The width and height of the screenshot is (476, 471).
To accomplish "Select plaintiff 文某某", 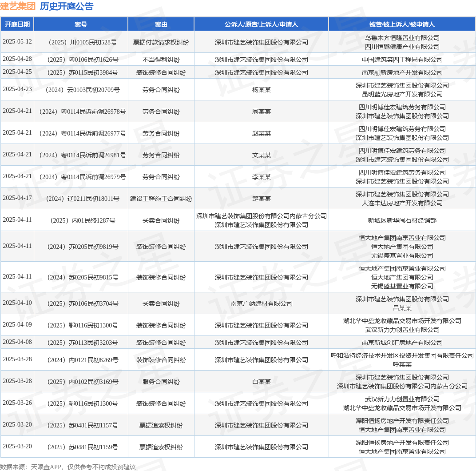I will point(262,155).
